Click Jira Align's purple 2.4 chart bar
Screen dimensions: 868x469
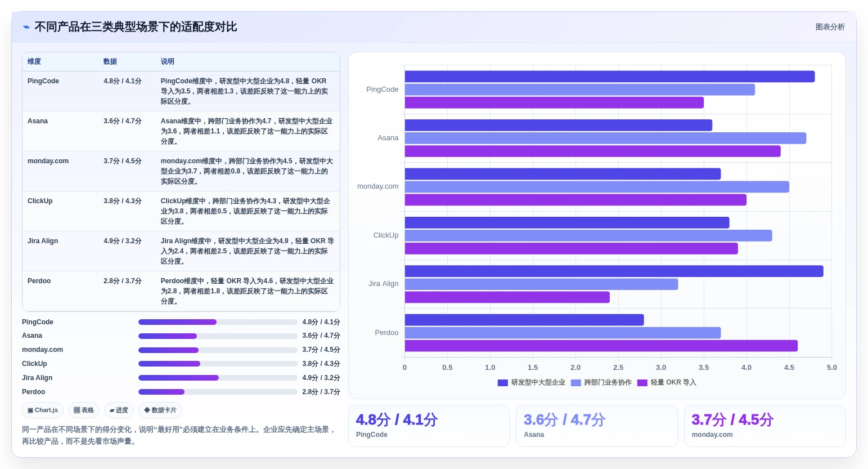pyautogui.click(x=507, y=297)
